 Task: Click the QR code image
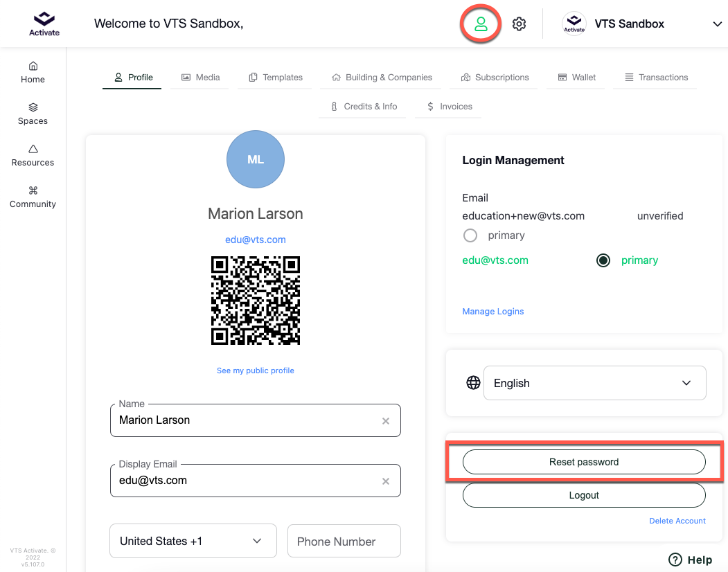point(256,301)
